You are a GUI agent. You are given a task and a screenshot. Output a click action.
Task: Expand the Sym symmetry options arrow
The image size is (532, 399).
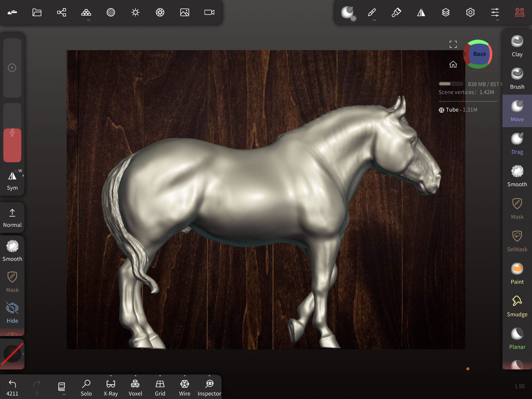(x=23, y=176)
